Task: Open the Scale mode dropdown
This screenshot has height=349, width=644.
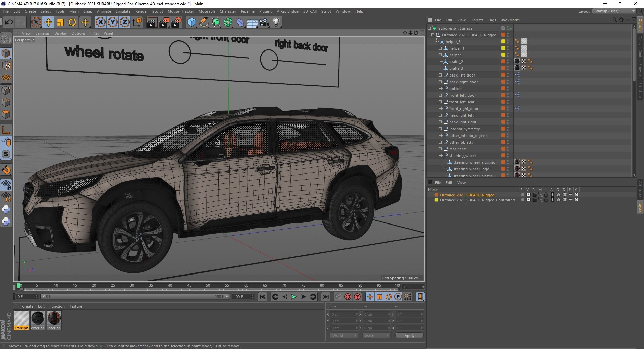Action: tap(376, 335)
